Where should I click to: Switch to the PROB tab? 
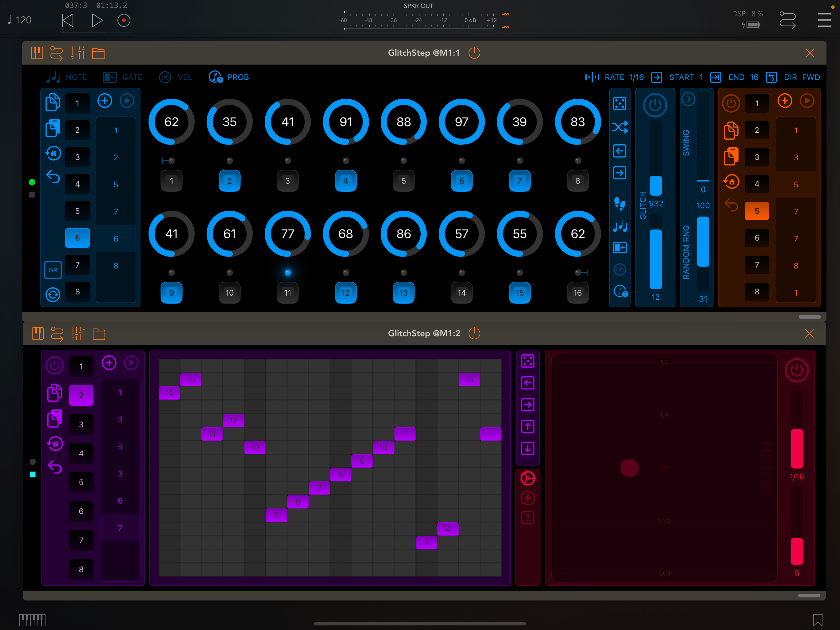pos(229,77)
